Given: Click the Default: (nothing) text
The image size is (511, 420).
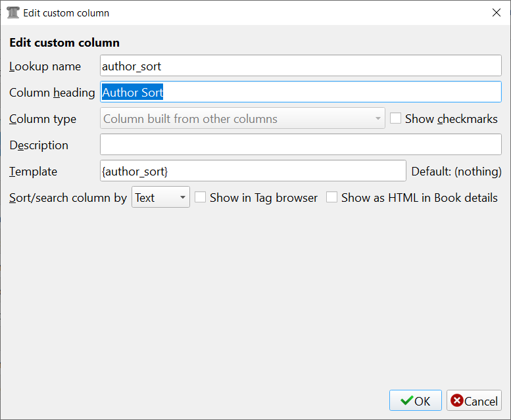Looking at the screenshot, I should click(456, 172).
